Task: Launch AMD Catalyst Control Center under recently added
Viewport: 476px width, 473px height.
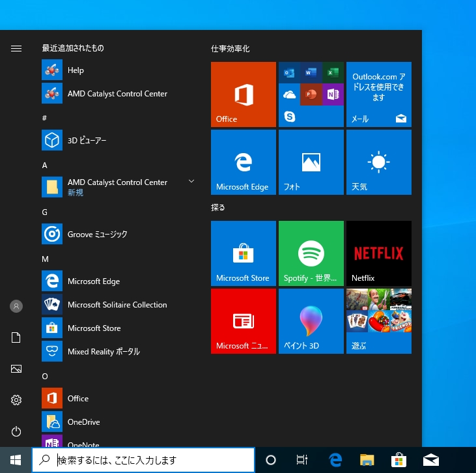Action: coord(119,94)
